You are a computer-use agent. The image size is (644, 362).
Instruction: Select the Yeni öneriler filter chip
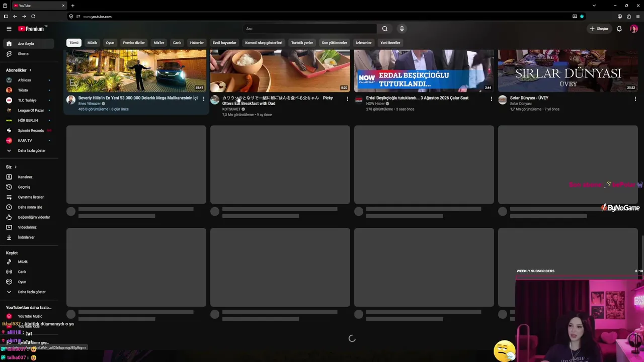click(390, 43)
